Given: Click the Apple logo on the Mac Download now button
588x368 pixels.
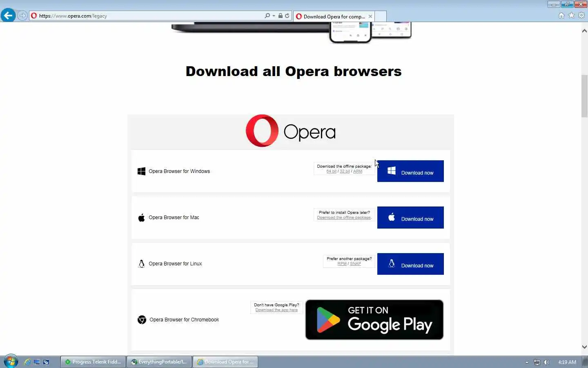Looking at the screenshot, I should pos(391,217).
